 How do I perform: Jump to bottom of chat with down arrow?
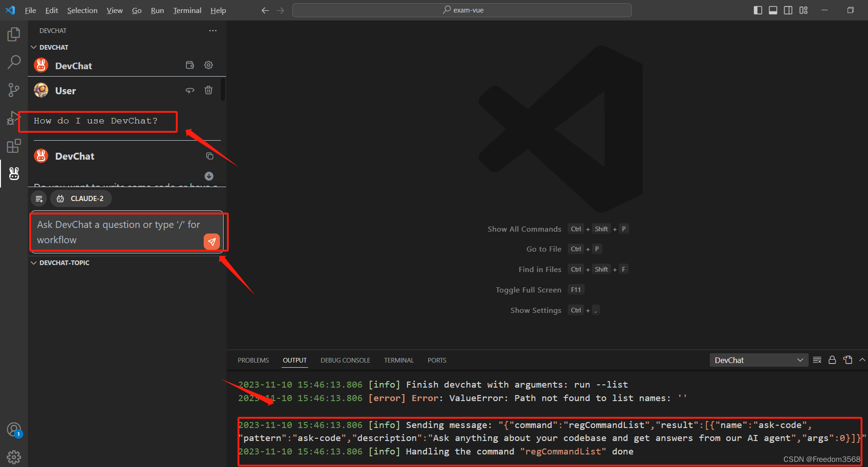pos(209,176)
